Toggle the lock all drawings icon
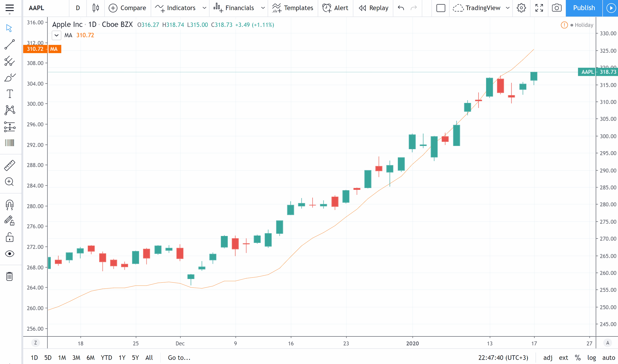618x364 pixels. [x=10, y=237]
